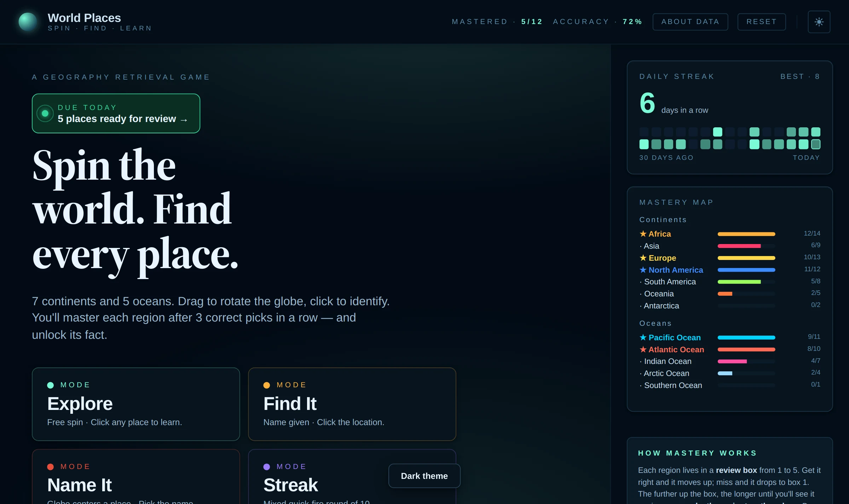Image resolution: width=849 pixels, height=504 pixels.
Task: Click today's outlined streak square
Action: [816, 144]
